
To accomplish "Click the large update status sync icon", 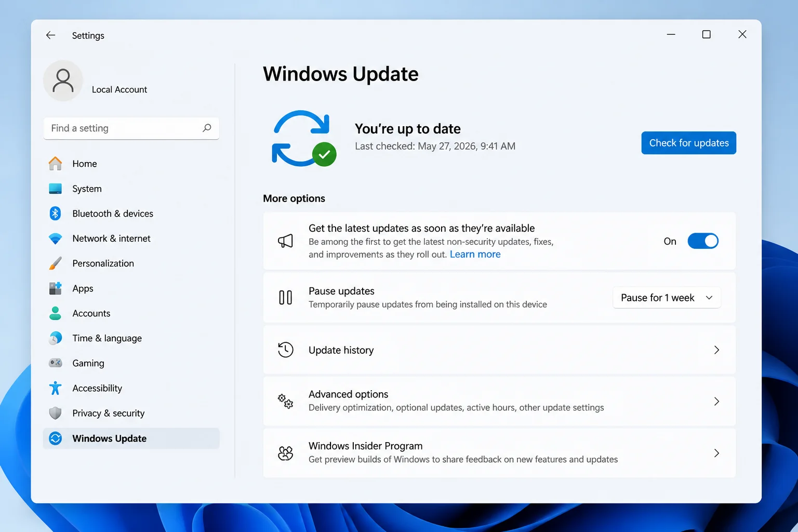I will pos(304,138).
